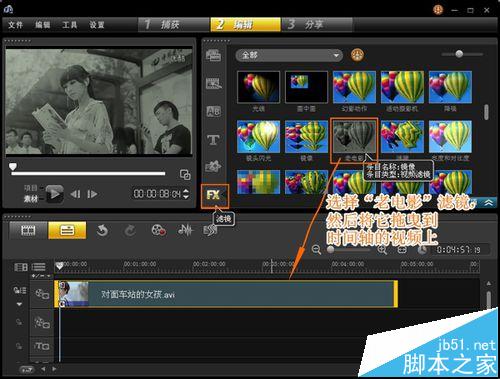This screenshot has height=379, width=500.
Task: Open track manager dropdown arrow on left
Action: [19, 304]
